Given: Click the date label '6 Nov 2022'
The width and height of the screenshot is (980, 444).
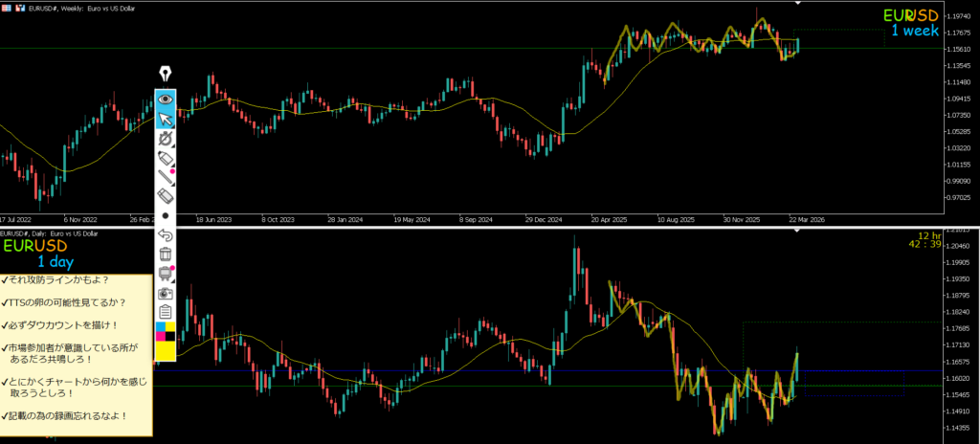Looking at the screenshot, I should click(x=80, y=220).
